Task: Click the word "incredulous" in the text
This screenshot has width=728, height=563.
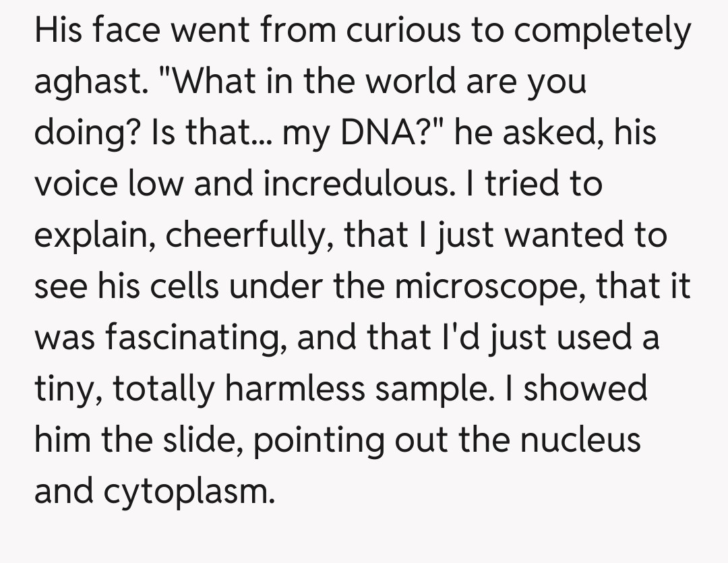Action: pyautogui.click(x=355, y=184)
